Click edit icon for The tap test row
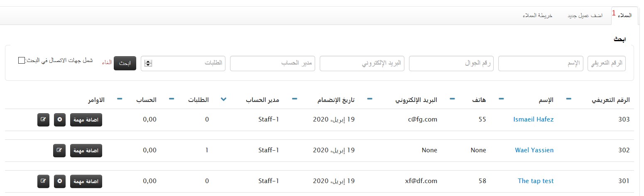 click(44, 181)
